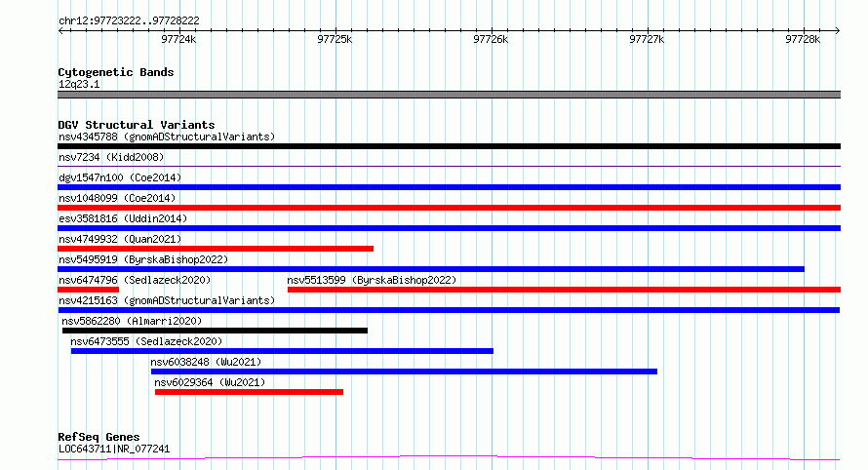
Task: Select the nsv5513599 (ByrskaBishop2022) label
Action: (x=372, y=280)
